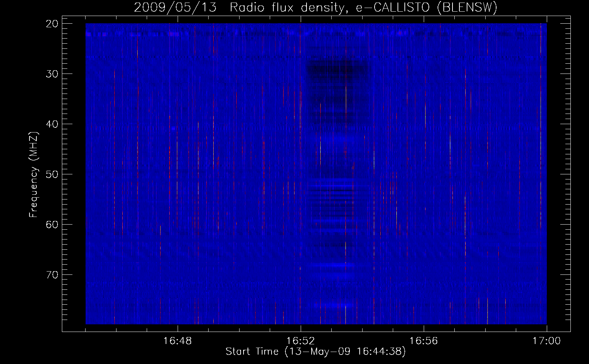Click the 16:56 time tick label
This screenshot has height=364, width=589.
click(x=424, y=341)
